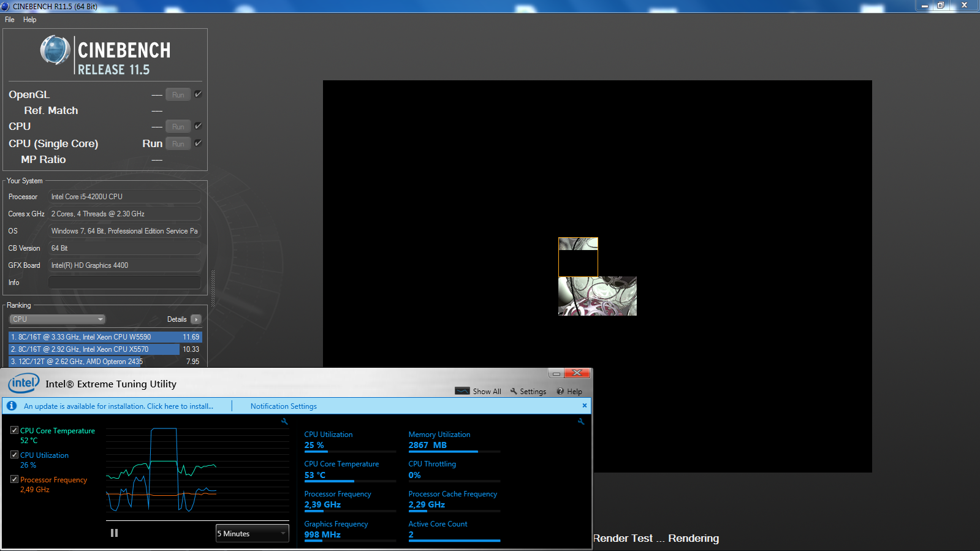Click Memory Utilization 2867 MB monitor
This screenshot has height=551, width=980.
coord(454,441)
